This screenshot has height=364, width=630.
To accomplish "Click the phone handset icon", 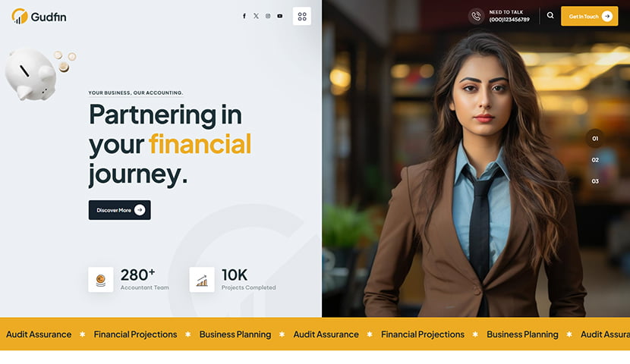I will [x=476, y=16].
